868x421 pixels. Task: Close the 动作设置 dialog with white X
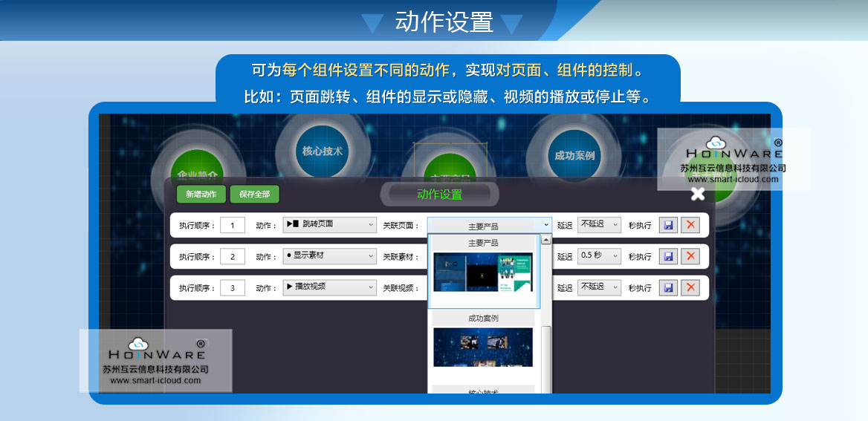697,194
